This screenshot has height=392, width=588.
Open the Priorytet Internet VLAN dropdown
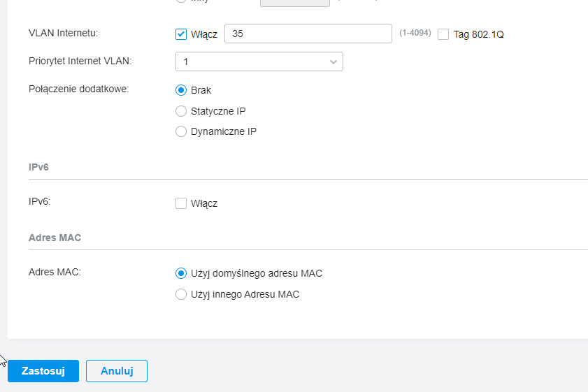259,61
